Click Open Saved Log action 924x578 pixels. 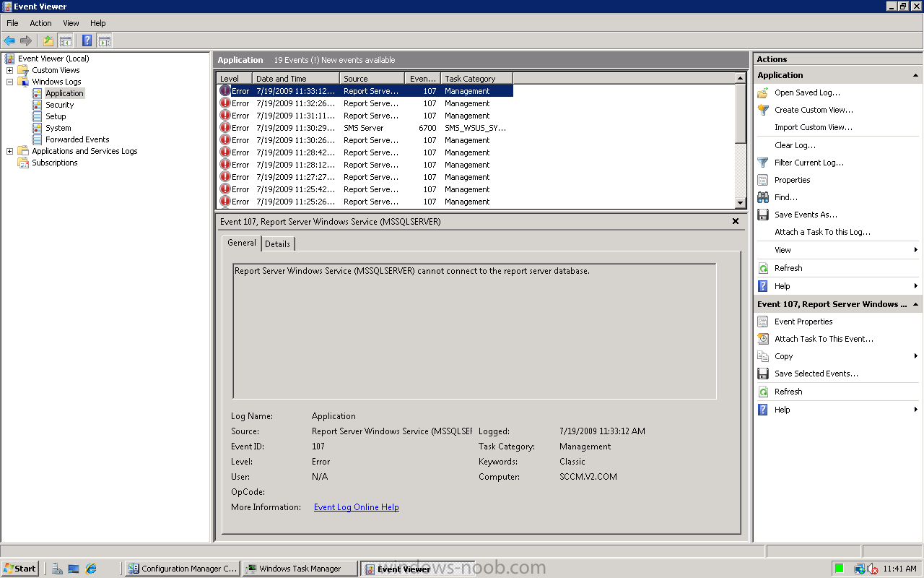pyautogui.click(x=807, y=92)
